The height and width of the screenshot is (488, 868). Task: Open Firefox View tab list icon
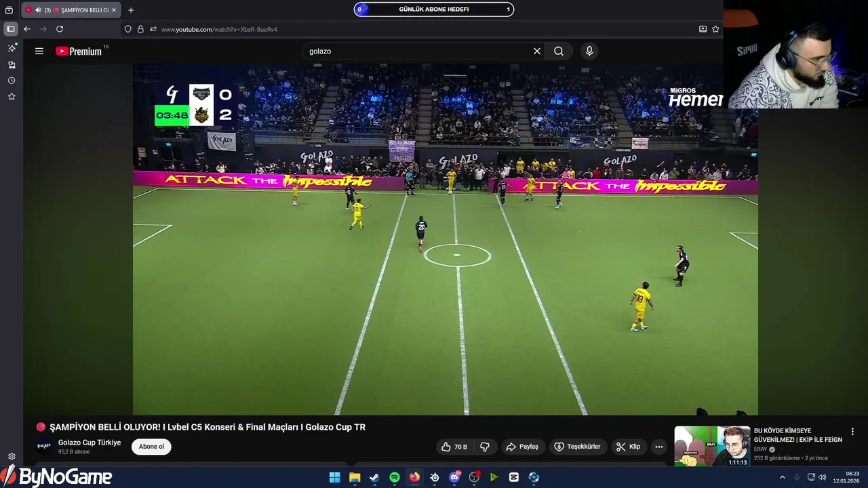[x=9, y=10]
